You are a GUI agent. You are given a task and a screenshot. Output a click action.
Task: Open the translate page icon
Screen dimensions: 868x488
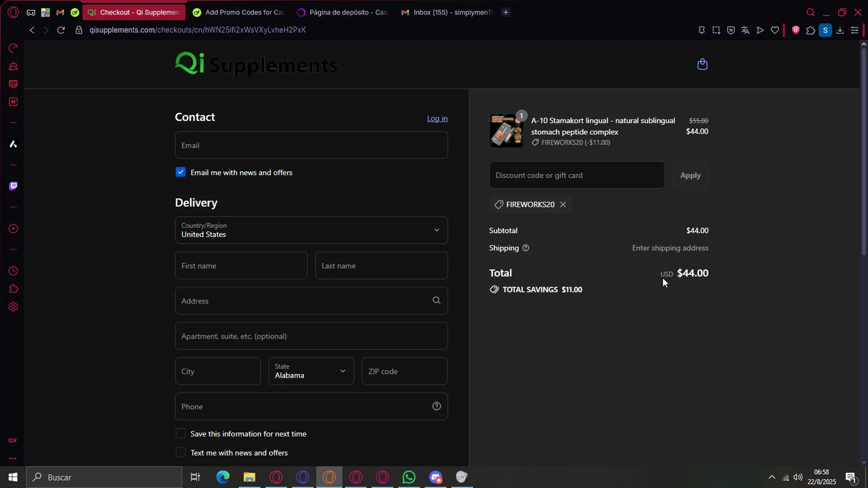[x=745, y=30]
